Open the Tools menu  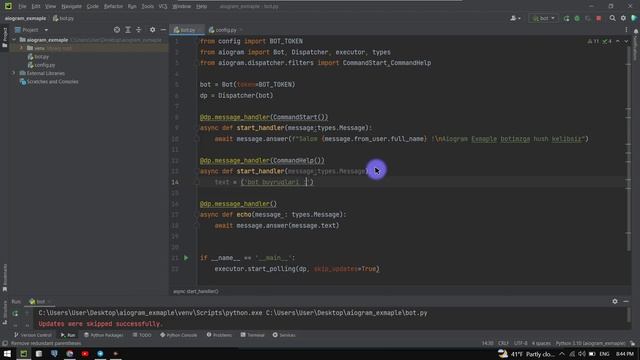(x=148, y=7)
